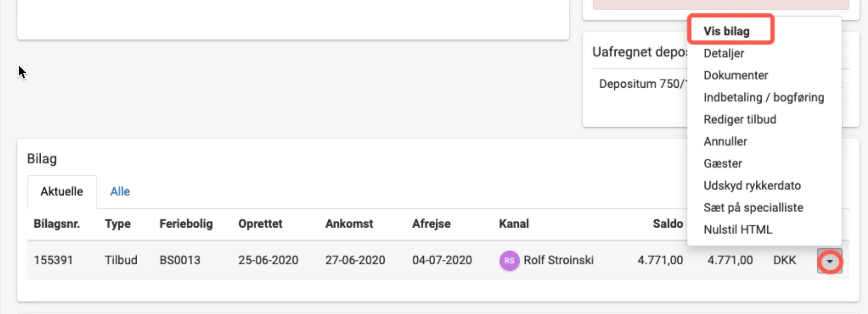Sort by the Bilagsnr. column header
The width and height of the screenshot is (868, 314).
pyautogui.click(x=57, y=224)
